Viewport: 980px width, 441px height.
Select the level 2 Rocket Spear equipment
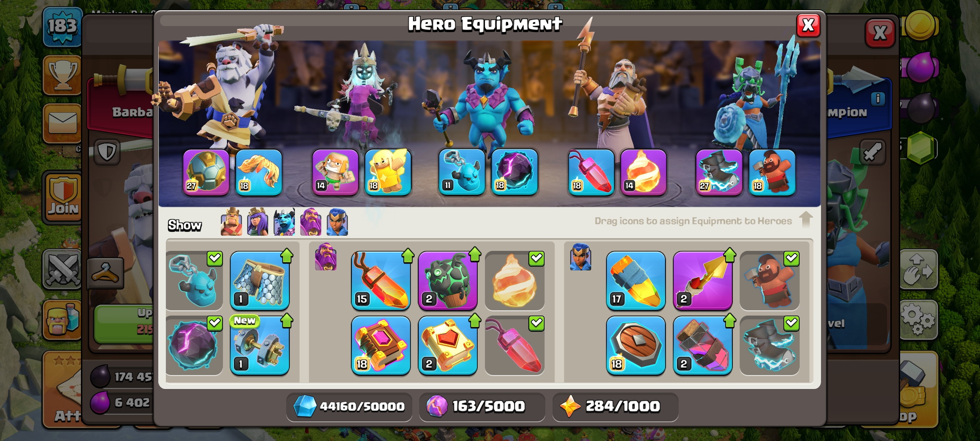click(x=703, y=281)
